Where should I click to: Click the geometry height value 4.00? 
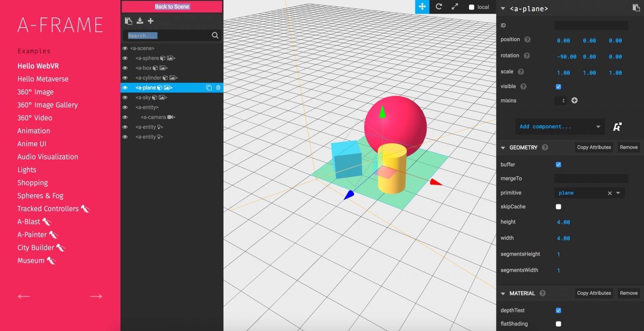click(563, 222)
